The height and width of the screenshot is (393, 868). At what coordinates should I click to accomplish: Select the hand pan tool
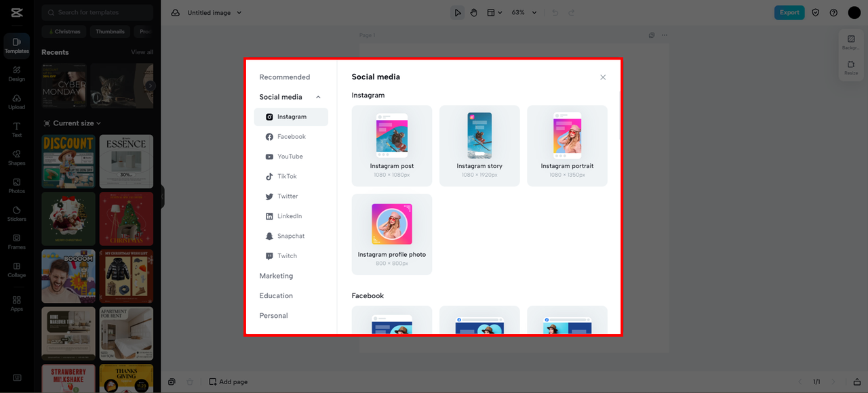[x=473, y=13]
